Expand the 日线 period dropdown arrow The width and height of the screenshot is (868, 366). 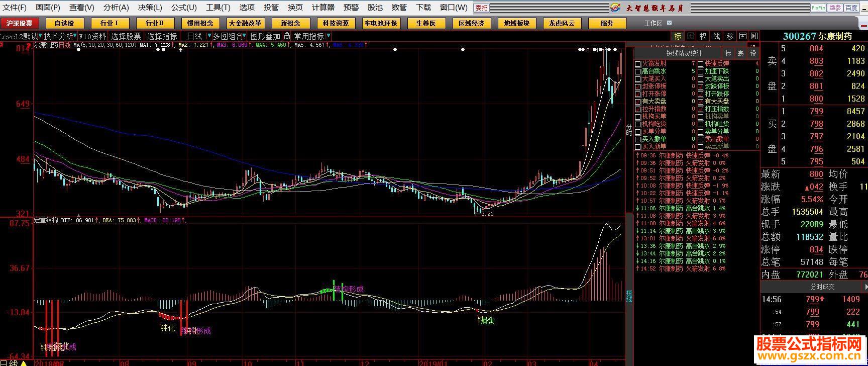(209, 36)
